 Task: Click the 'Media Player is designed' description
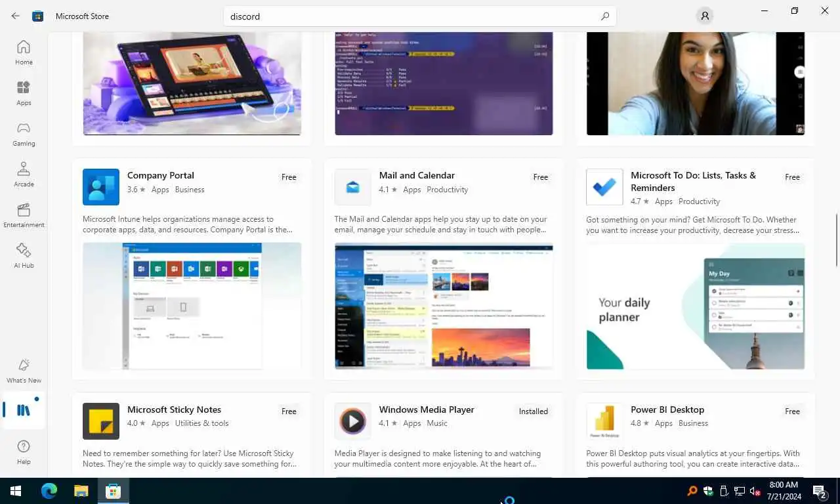438,459
